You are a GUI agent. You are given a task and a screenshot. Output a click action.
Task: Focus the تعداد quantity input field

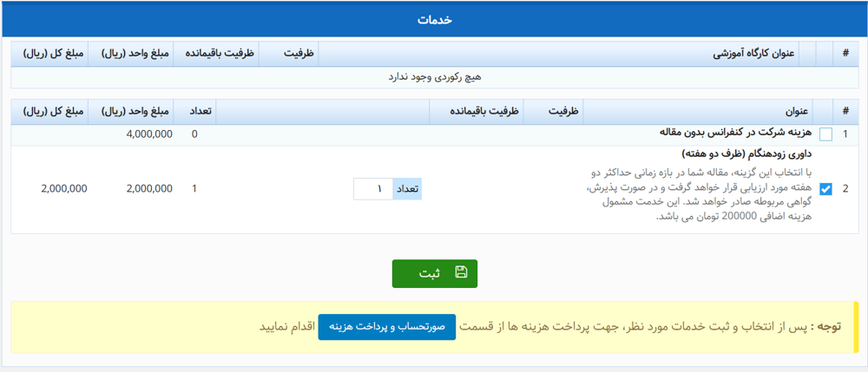point(373,189)
